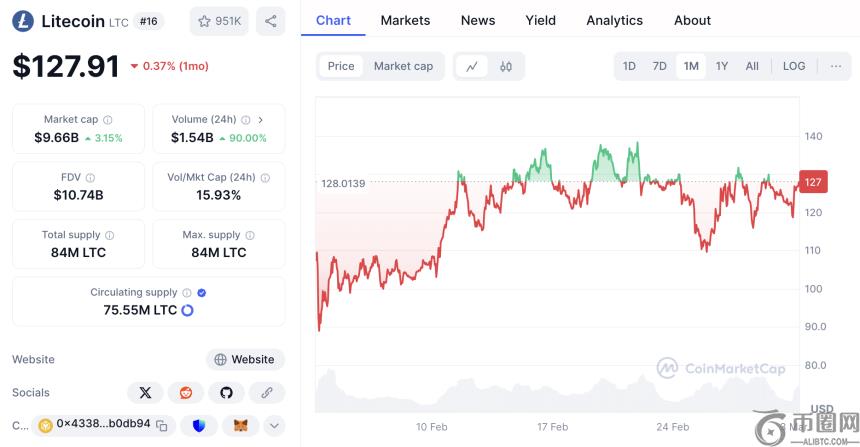This screenshot has height=447, width=860.
Task: Open Litecoin's GitHub repository link
Action: [x=226, y=393]
